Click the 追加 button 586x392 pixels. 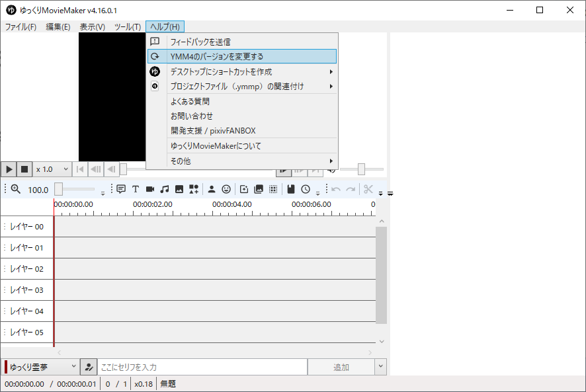(x=341, y=367)
